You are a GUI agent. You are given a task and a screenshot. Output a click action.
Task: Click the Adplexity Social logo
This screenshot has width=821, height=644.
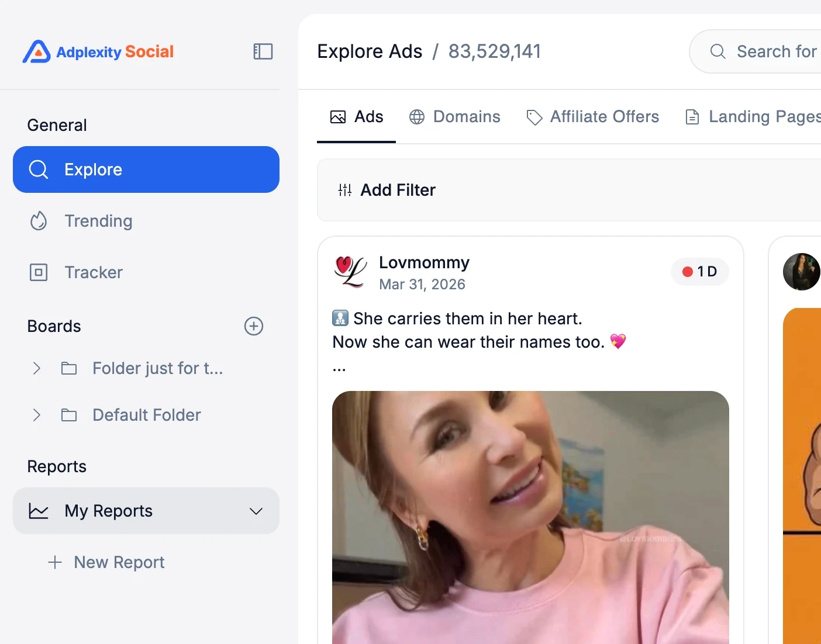click(98, 51)
